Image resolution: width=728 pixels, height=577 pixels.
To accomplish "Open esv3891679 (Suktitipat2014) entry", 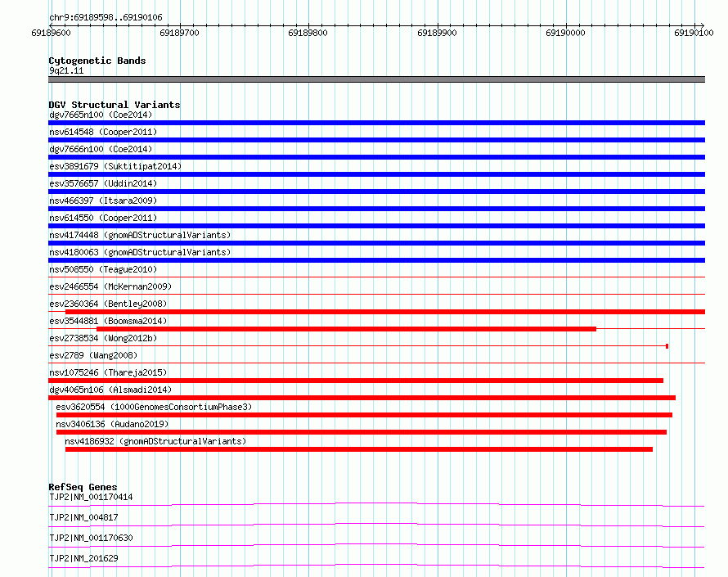I will pos(115,166).
